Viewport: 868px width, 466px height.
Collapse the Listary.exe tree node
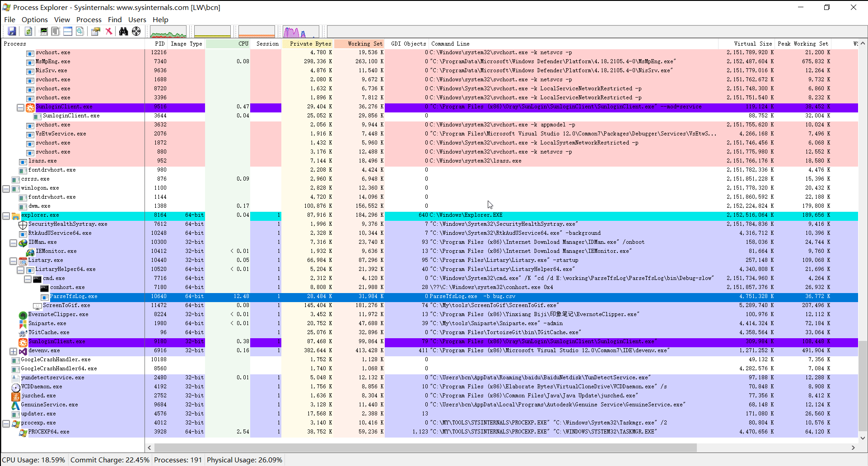[13, 261]
